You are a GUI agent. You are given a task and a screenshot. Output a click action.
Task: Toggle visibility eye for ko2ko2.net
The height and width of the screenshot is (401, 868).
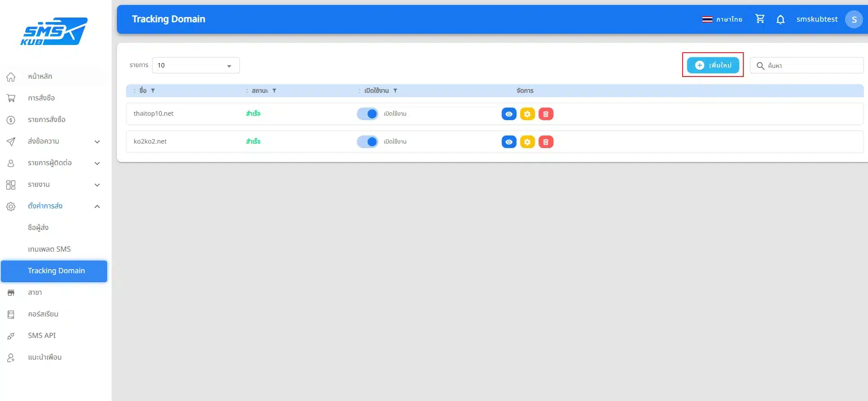tap(508, 142)
